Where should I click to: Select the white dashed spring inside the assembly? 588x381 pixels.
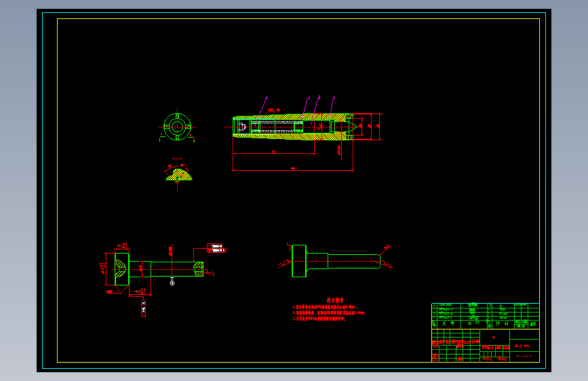pyautogui.click(x=277, y=127)
